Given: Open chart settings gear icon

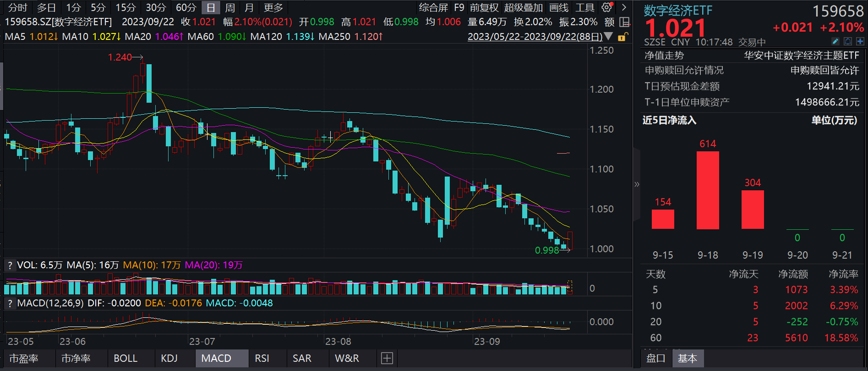Looking at the screenshot, I should (607, 7).
